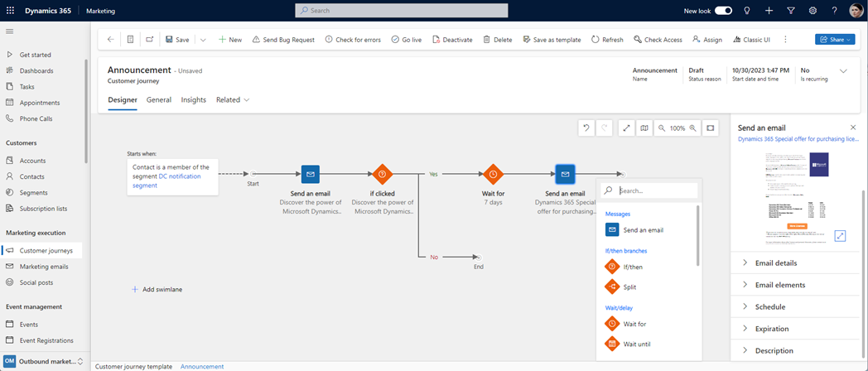This screenshot has height=371, width=868.
Task: Open the Outbound marketing area switcher
Action: click(x=44, y=362)
